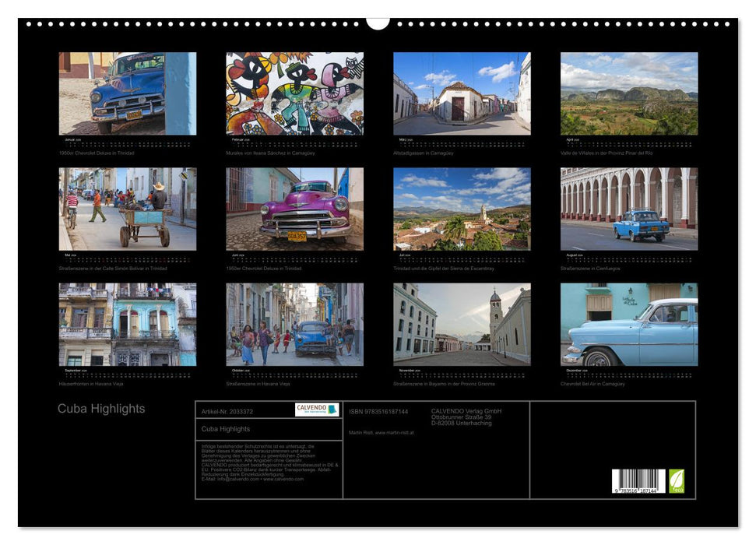Open the www.calvendo.com link
Screen dimensions: 756x545
coord(284,477)
